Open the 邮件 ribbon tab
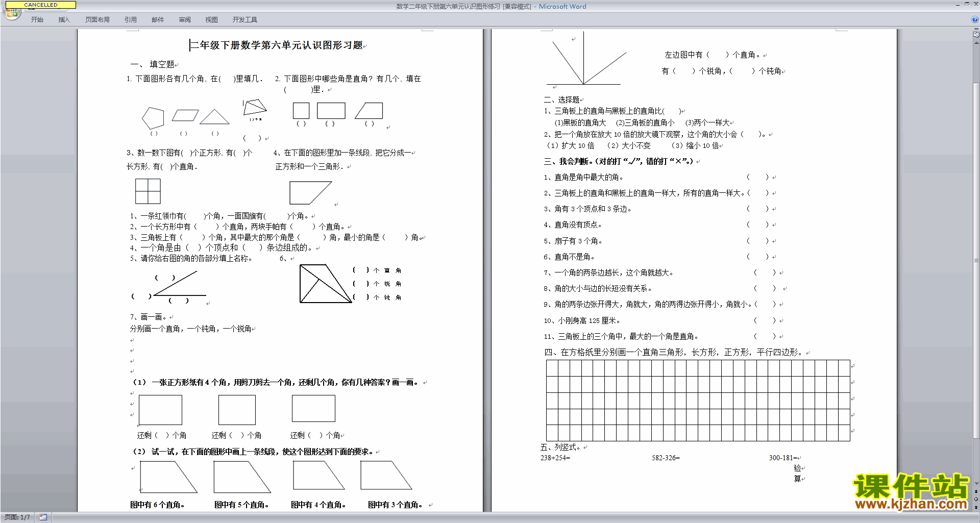The image size is (980, 523). click(158, 20)
